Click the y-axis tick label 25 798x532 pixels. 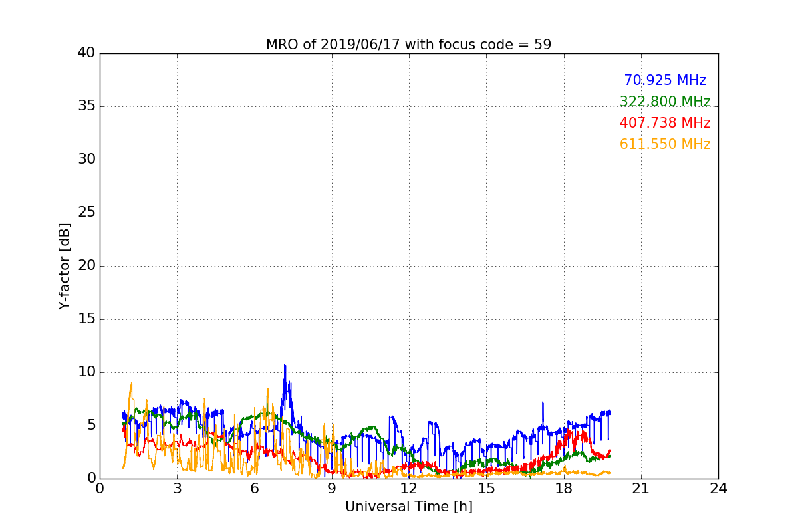86,213
